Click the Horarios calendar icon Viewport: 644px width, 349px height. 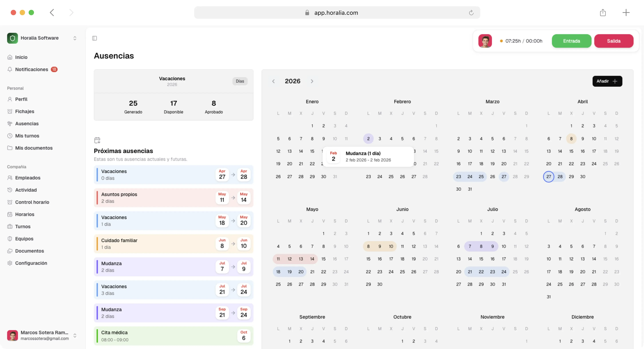10,214
